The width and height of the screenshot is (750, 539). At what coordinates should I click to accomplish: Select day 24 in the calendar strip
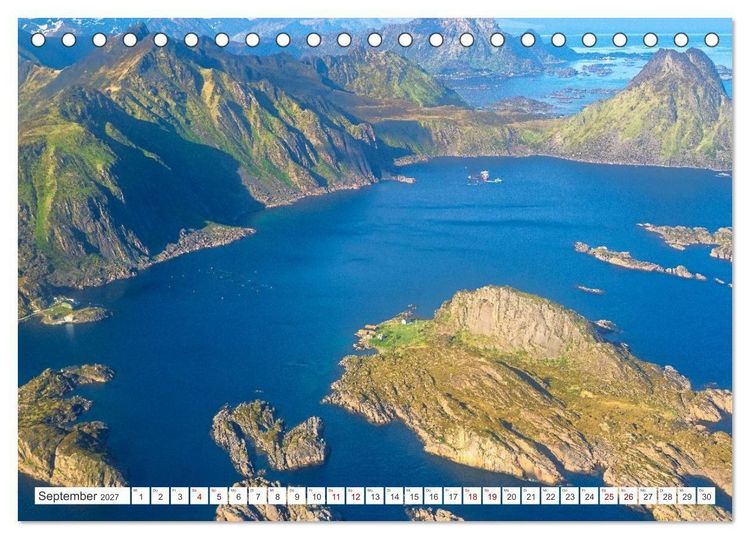coord(590,496)
